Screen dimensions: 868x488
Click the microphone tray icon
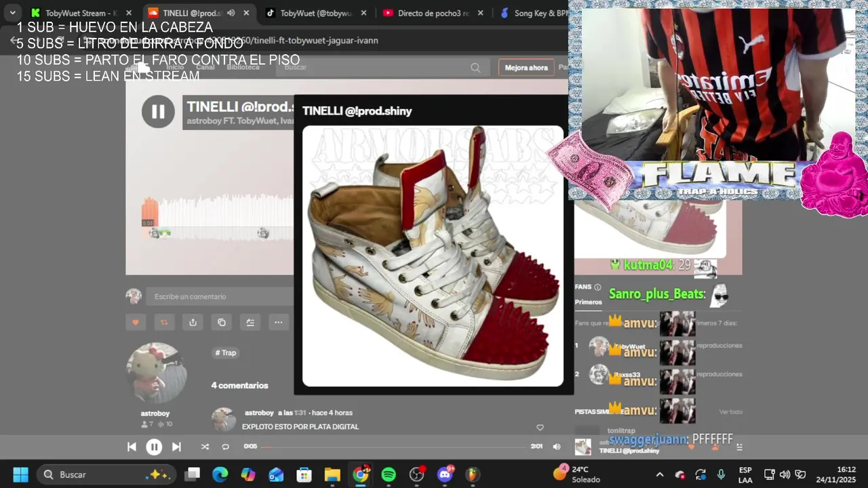[721, 474]
